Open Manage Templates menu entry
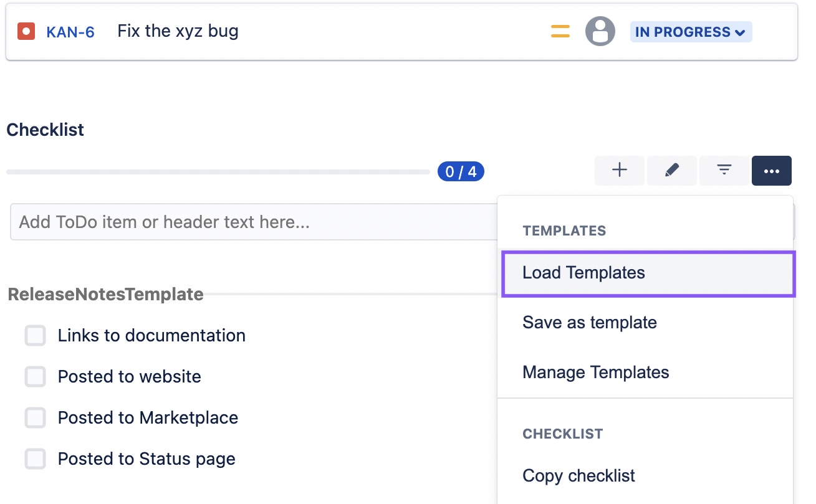Screen dimensions: 816x504 pyautogui.click(x=645, y=373)
